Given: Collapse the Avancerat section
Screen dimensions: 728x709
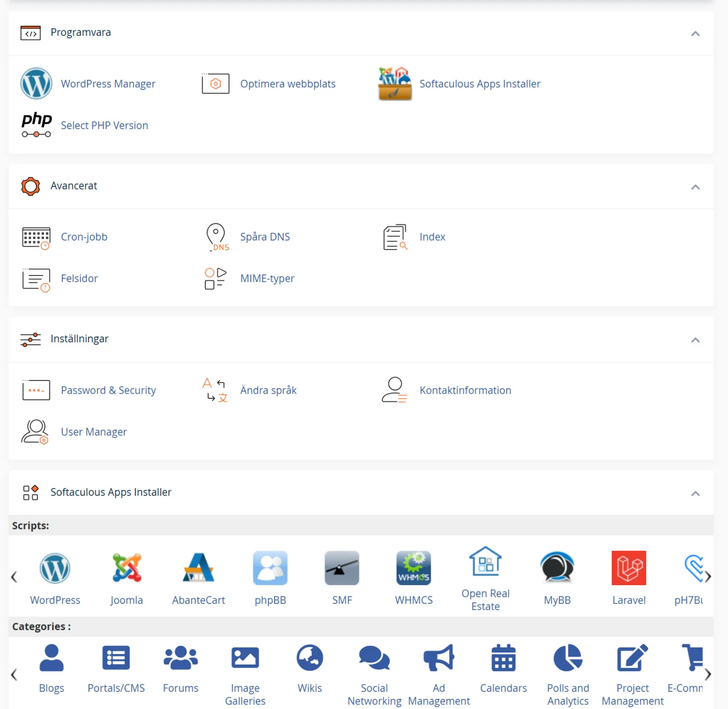Looking at the screenshot, I should [696, 187].
